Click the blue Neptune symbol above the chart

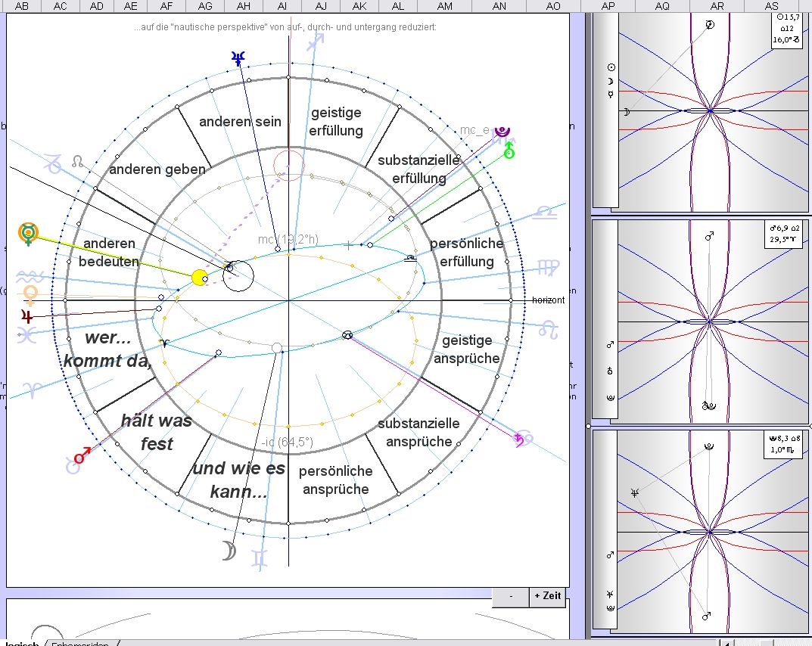238,58
